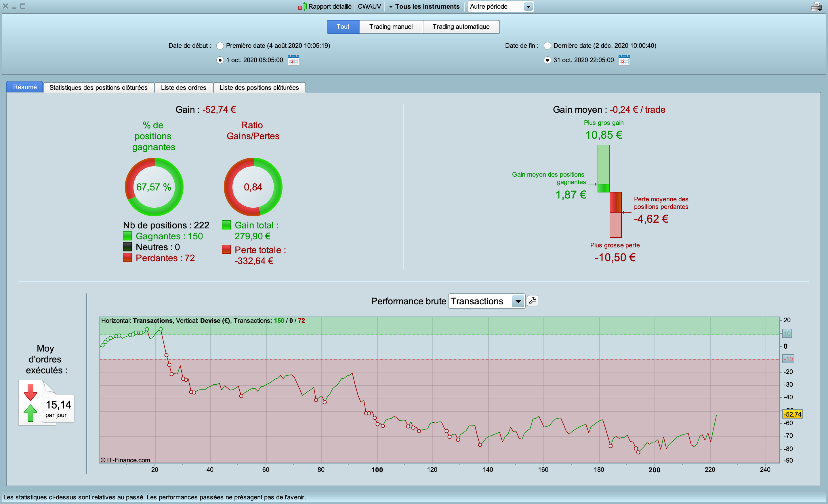Click the green 10 level marker
828x504 pixels.
pos(787,334)
